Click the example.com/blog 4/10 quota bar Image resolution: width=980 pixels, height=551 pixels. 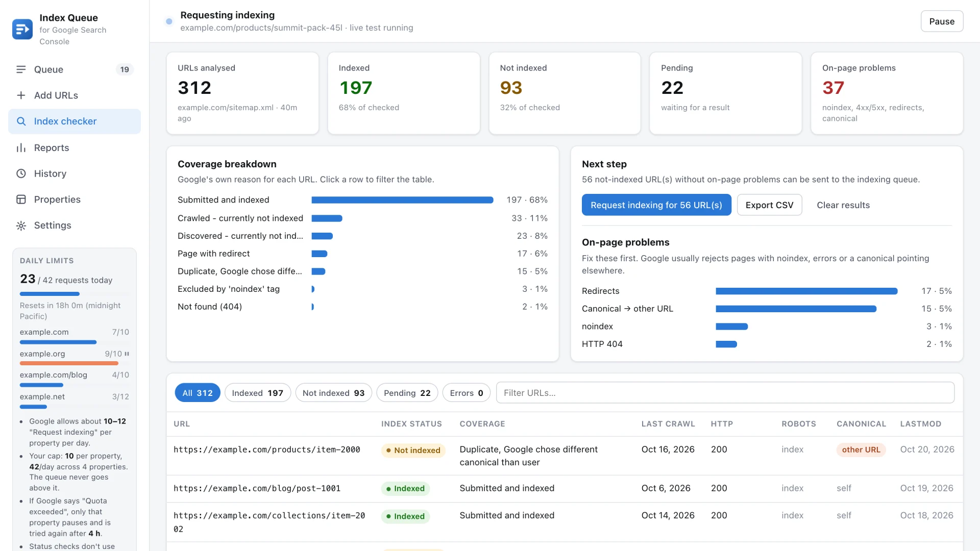[x=75, y=385]
